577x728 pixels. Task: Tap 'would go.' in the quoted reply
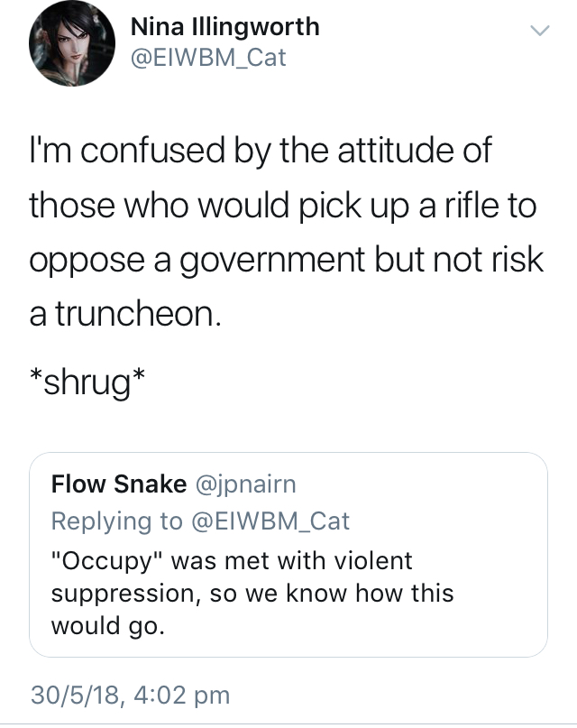(x=108, y=627)
